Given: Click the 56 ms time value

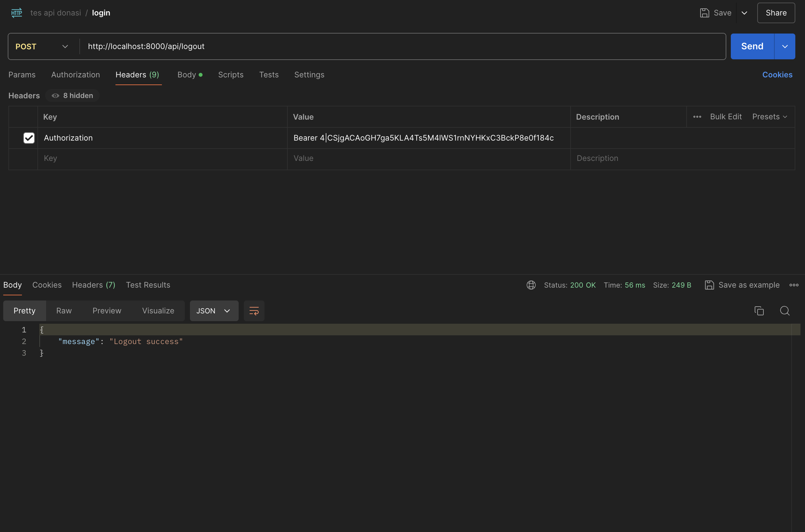Looking at the screenshot, I should [x=635, y=285].
